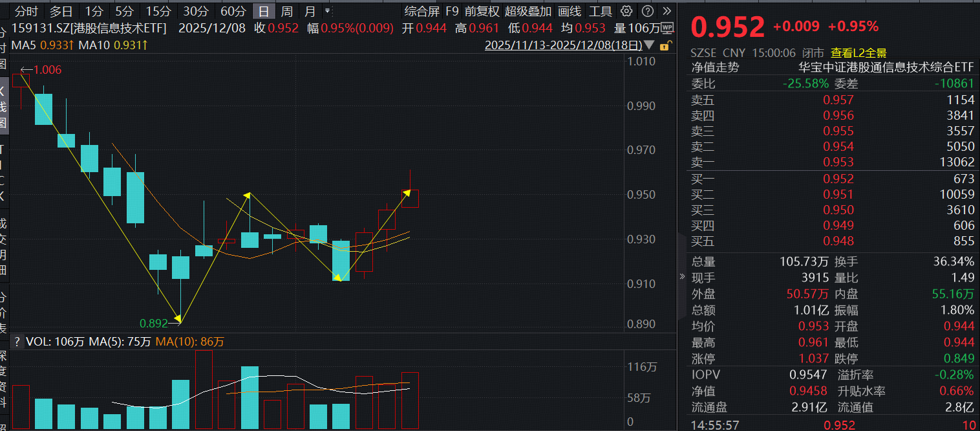Click the MA(10): 86万 volume label

pyautogui.click(x=189, y=342)
